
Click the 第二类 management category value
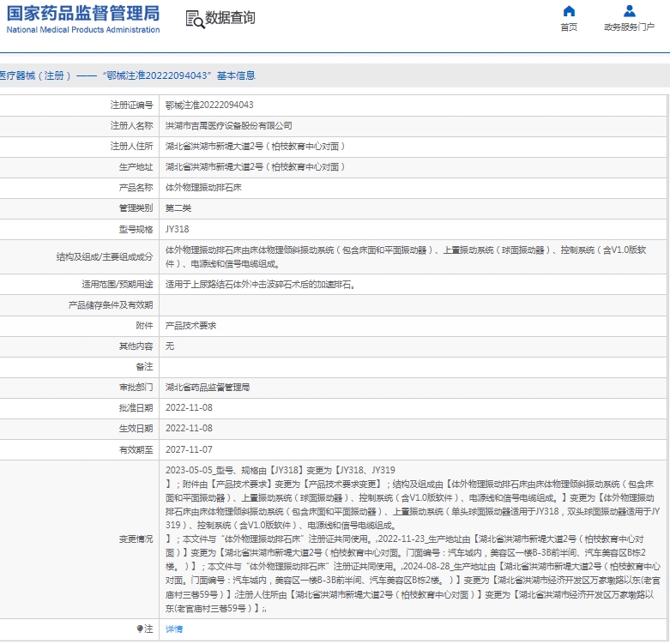coord(178,208)
